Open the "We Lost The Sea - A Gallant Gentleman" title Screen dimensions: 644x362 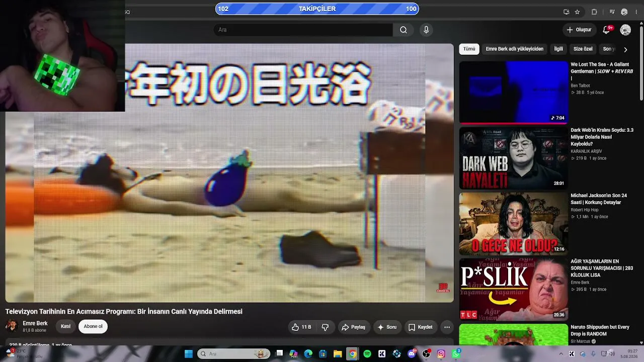pyautogui.click(x=602, y=71)
